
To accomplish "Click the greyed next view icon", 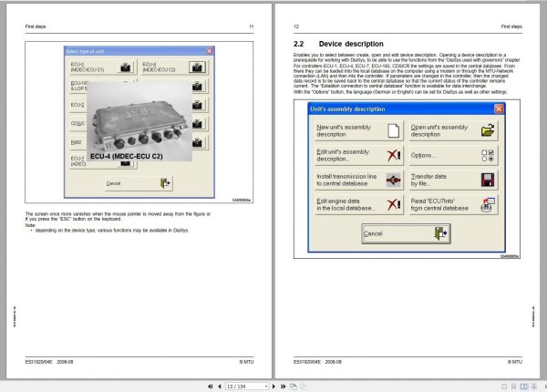I will point(304,387).
